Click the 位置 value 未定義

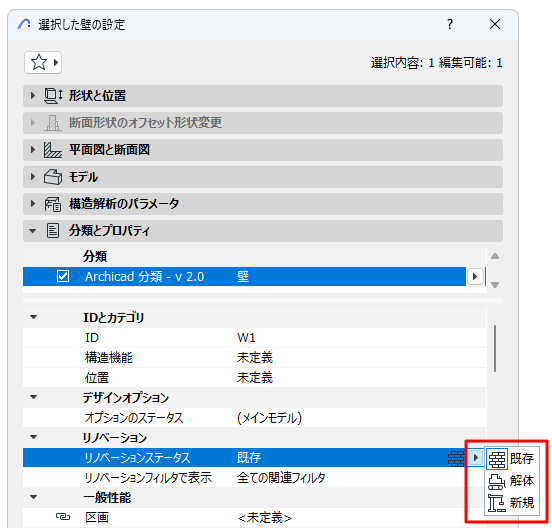coord(255,378)
